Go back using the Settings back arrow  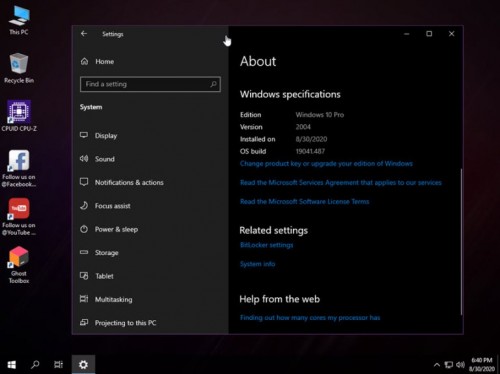[84, 34]
